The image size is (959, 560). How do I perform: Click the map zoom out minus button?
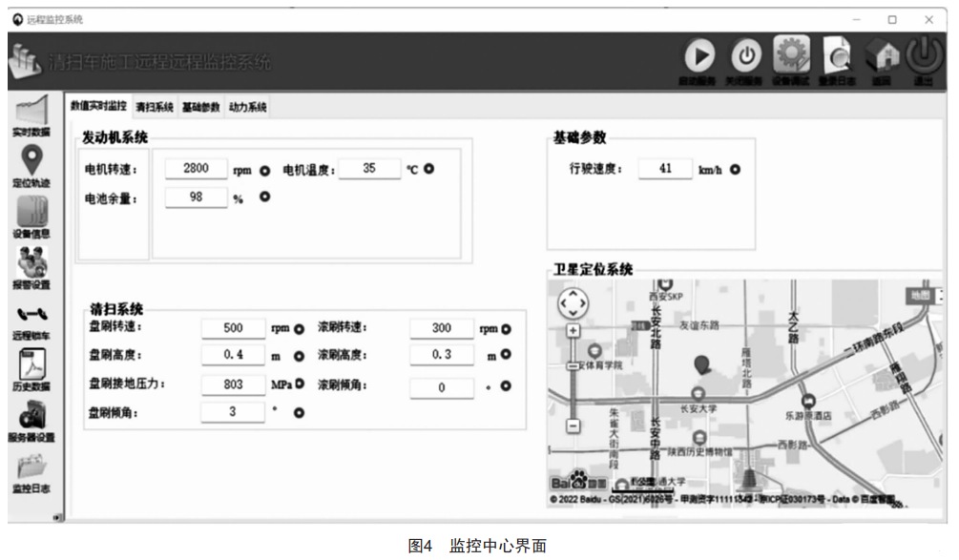573,425
